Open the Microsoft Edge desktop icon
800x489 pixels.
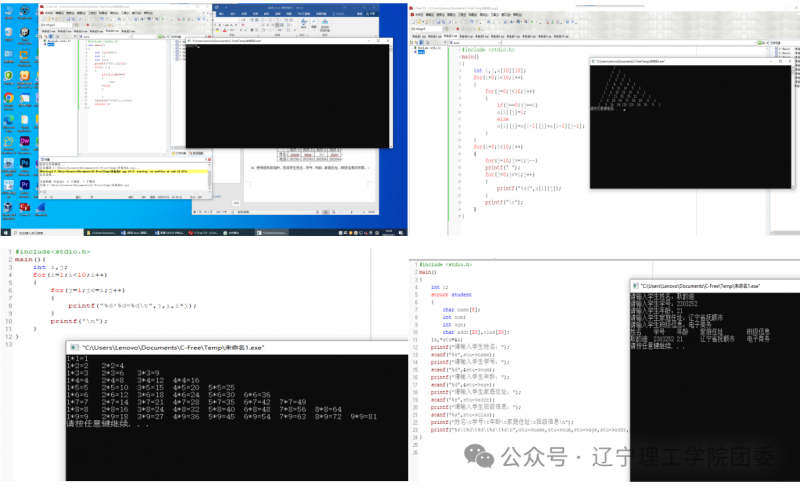tap(9, 120)
